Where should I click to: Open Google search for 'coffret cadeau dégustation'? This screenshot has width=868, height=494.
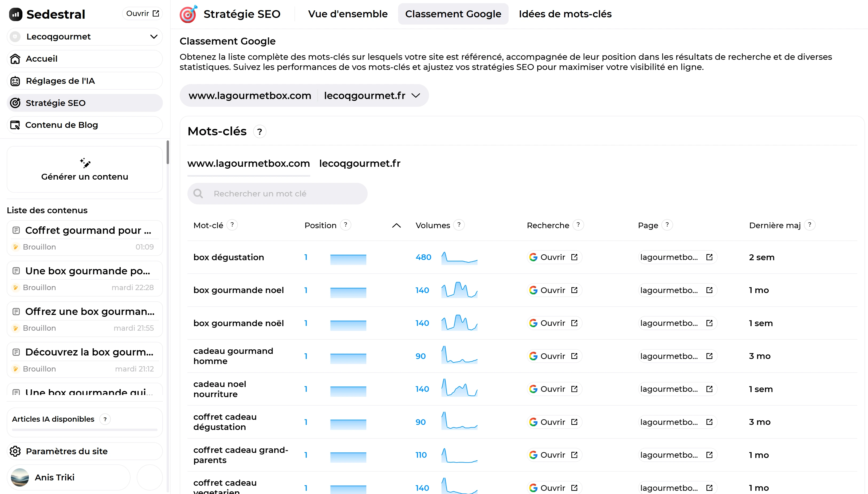pos(554,422)
